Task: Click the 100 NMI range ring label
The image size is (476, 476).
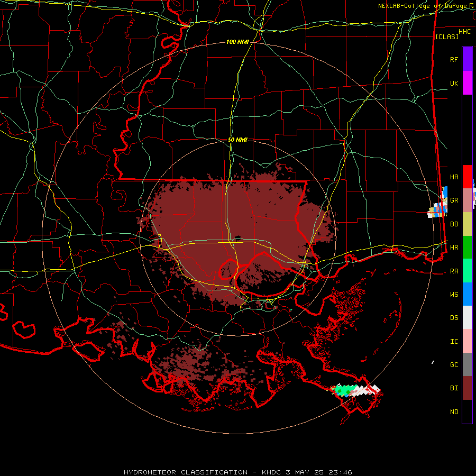Action: pyautogui.click(x=237, y=42)
